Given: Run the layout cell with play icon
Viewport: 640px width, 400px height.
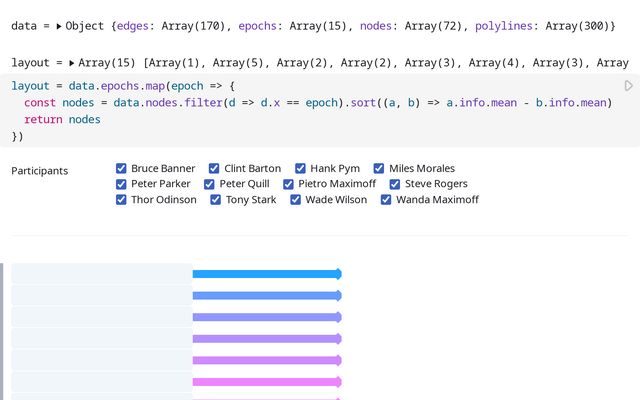Looking at the screenshot, I should pyautogui.click(x=629, y=86).
